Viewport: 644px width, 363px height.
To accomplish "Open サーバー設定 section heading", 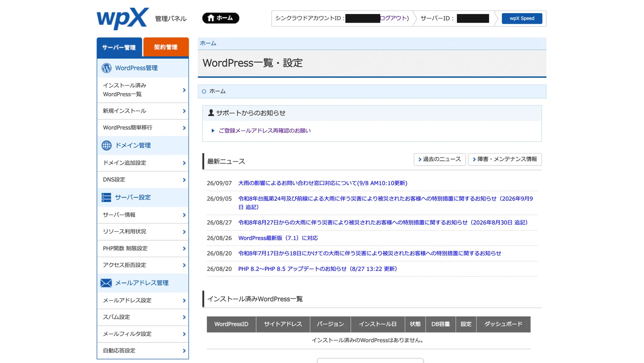I will (x=133, y=197).
